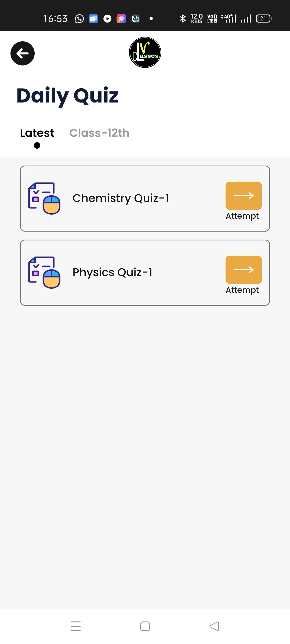Click the Daily Quiz heading
The image size is (290, 644).
pyautogui.click(x=67, y=96)
